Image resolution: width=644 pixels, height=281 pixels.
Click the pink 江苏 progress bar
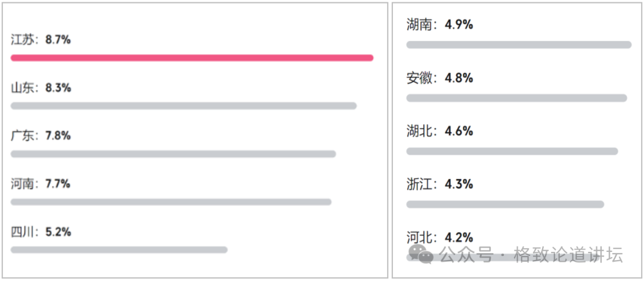192,58
